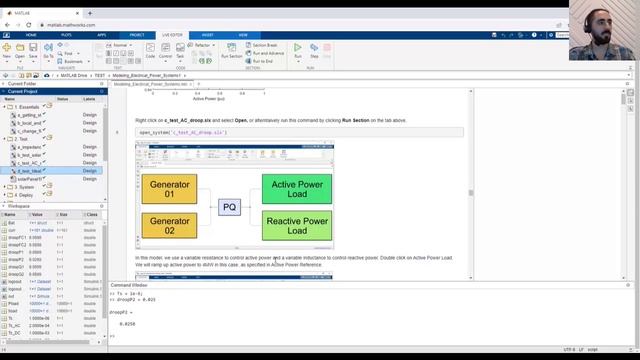The image size is (640, 360).
Task: Select the d_test file in project tree
Action: click(x=51, y=171)
